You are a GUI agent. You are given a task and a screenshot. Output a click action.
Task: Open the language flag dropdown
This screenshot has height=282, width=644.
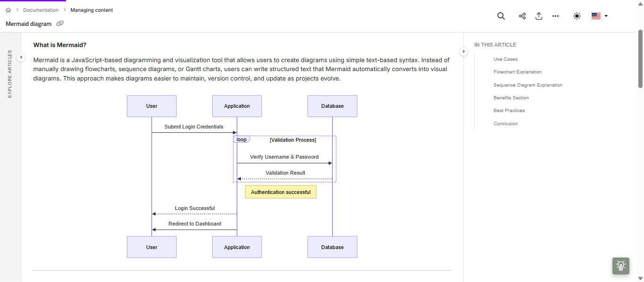point(600,16)
